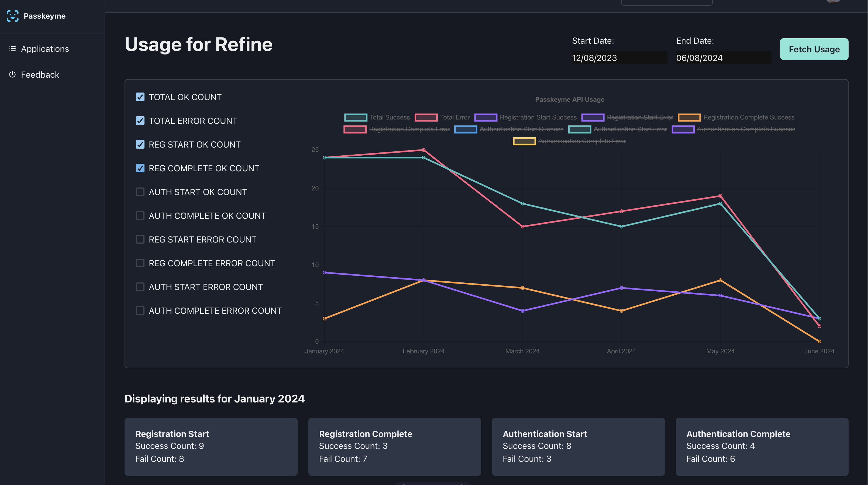Click the Authentication Start stats card

[578, 446]
